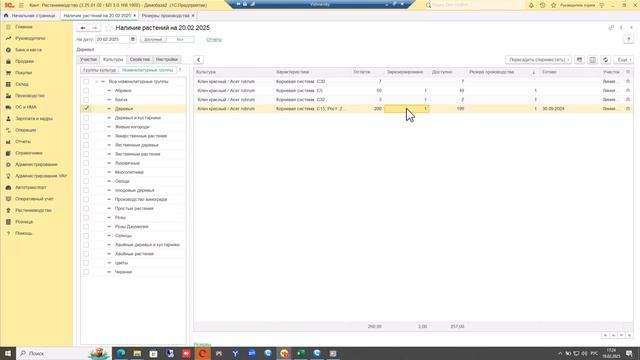Switch to Участки tab
The width and height of the screenshot is (640, 360).
[x=89, y=60]
